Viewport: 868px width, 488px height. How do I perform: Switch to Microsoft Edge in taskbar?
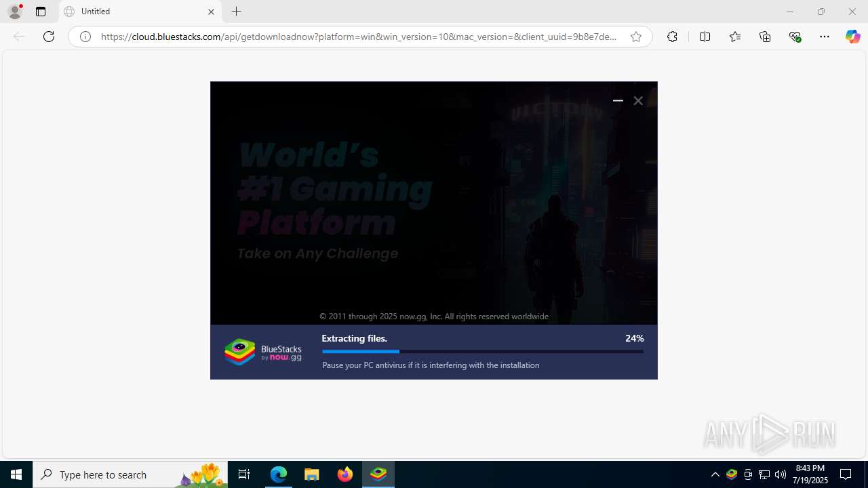[x=279, y=474]
